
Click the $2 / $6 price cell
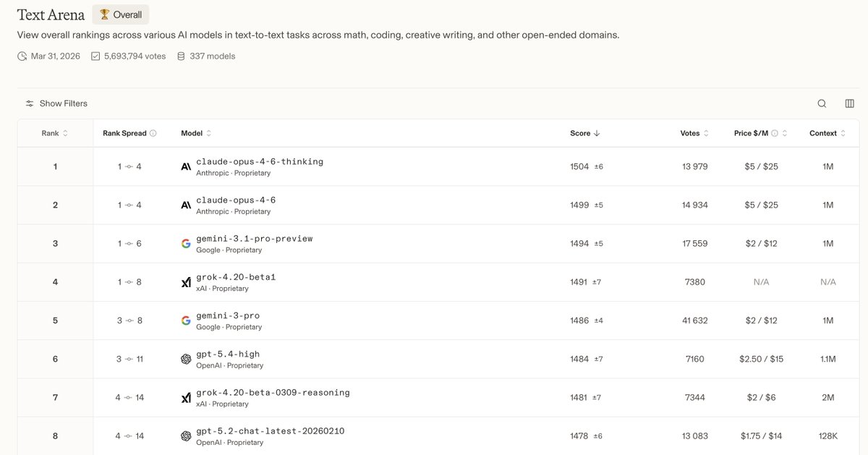(761, 397)
